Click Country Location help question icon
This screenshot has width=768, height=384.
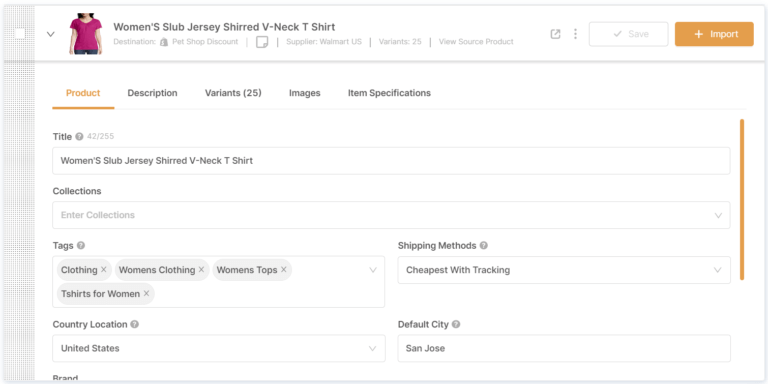click(x=134, y=324)
